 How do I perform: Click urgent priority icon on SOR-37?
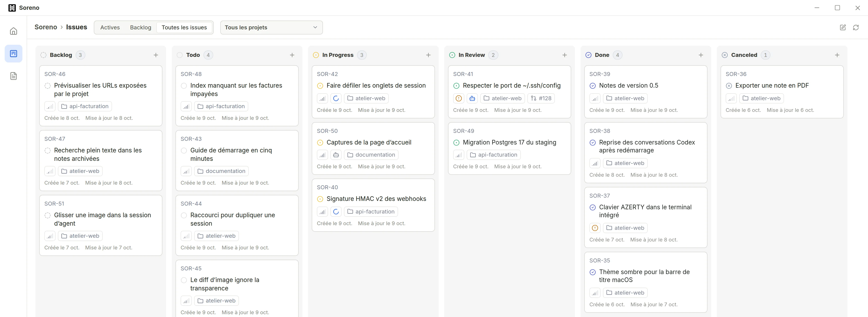[x=595, y=228]
